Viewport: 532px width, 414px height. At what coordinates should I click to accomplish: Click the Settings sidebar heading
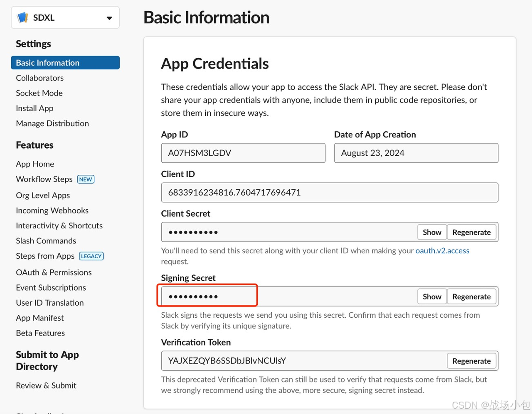pos(33,44)
